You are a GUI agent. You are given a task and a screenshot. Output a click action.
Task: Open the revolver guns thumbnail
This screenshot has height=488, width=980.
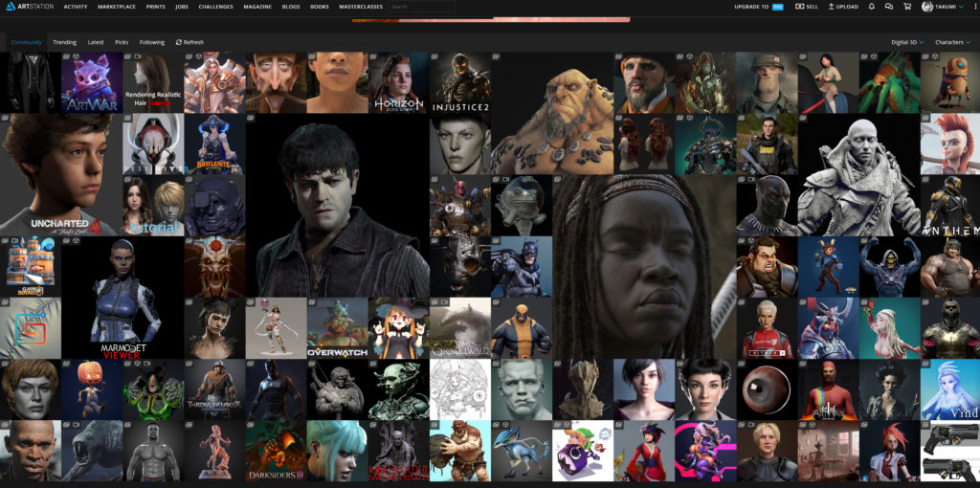(x=949, y=450)
